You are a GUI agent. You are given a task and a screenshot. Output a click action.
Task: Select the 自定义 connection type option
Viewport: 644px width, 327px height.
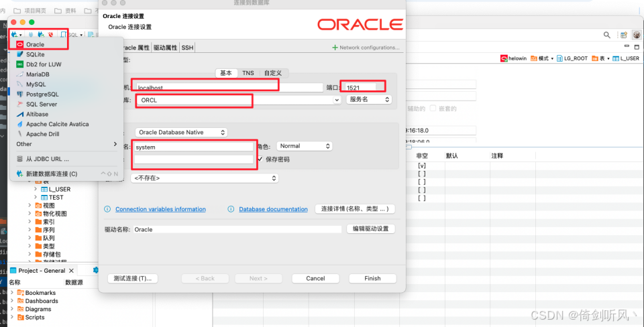pyautogui.click(x=273, y=73)
